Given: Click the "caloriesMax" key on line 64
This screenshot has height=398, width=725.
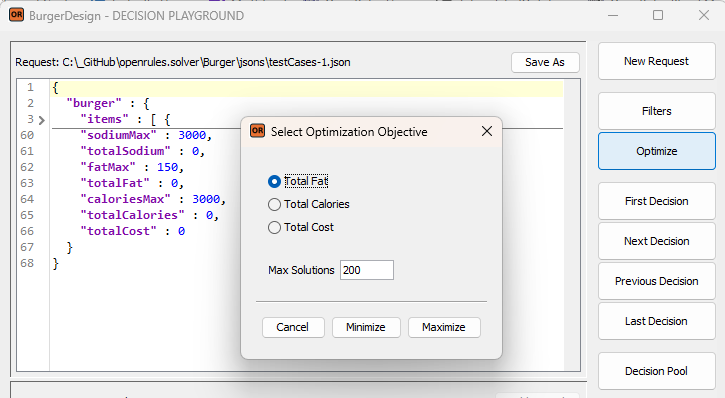Looking at the screenshot, I should (x=125, y=199).
